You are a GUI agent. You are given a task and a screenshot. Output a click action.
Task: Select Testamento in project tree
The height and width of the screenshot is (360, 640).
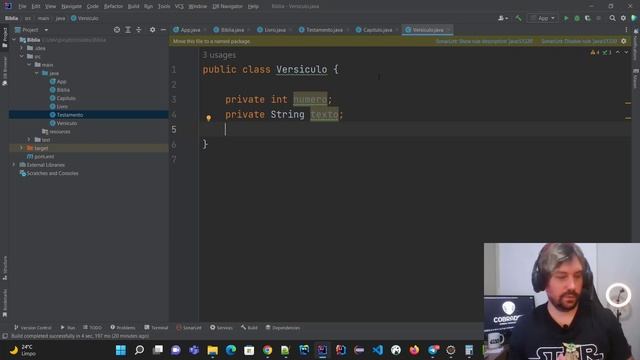click(70, 115)
